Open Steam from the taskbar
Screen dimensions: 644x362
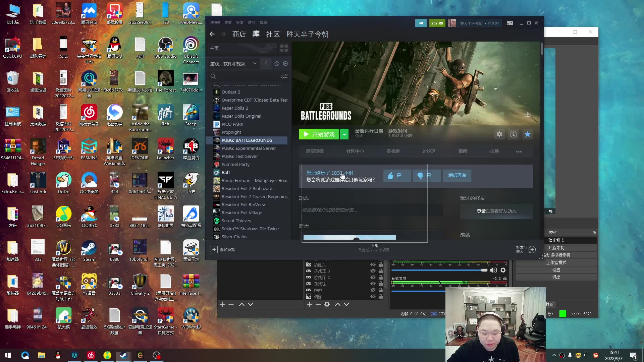pos(123,355)
